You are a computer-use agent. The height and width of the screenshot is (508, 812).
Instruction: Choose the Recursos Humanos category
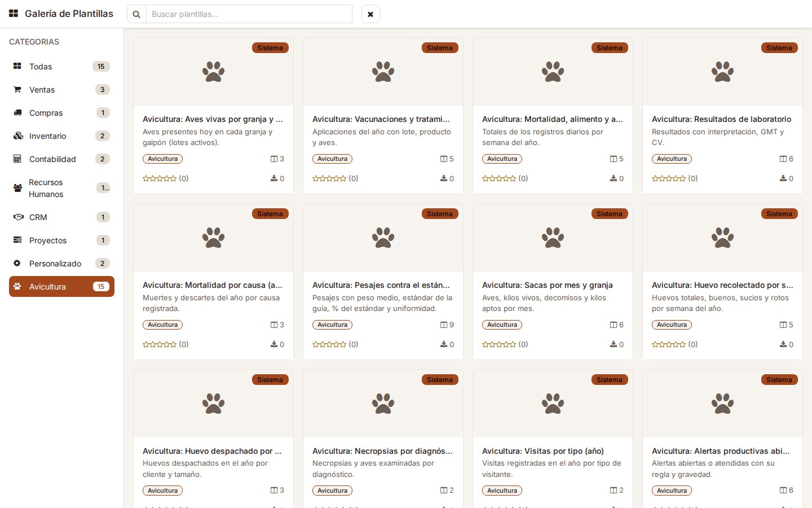click(61, 188)
